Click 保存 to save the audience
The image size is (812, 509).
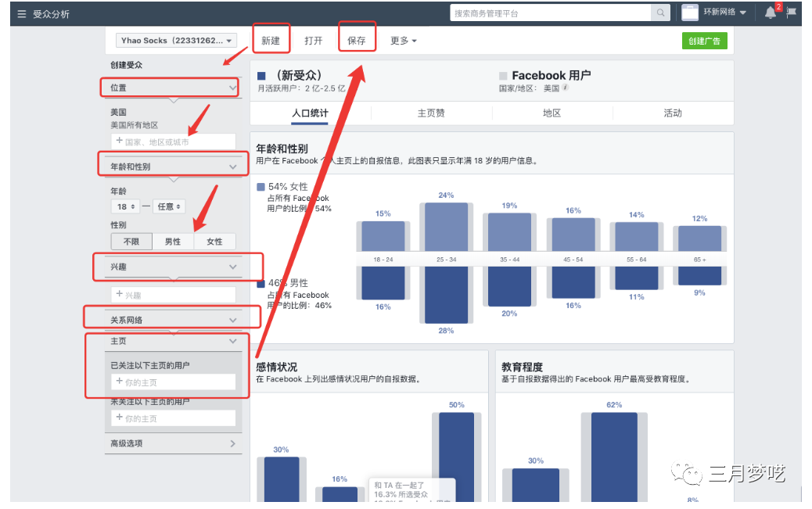357,41
